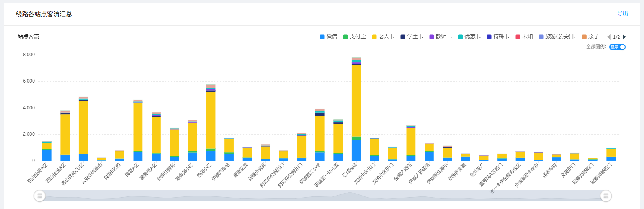Click the right zoom slider handle
The height and width of the screenshot is (209, 644).
pyautogui.click(x=606, y=196)
